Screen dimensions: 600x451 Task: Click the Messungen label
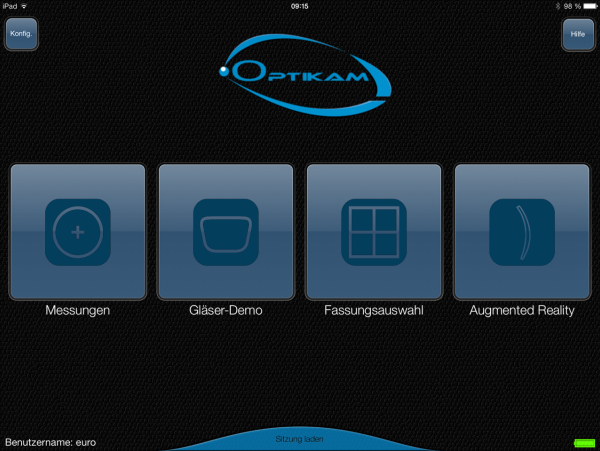coord(78,310)
